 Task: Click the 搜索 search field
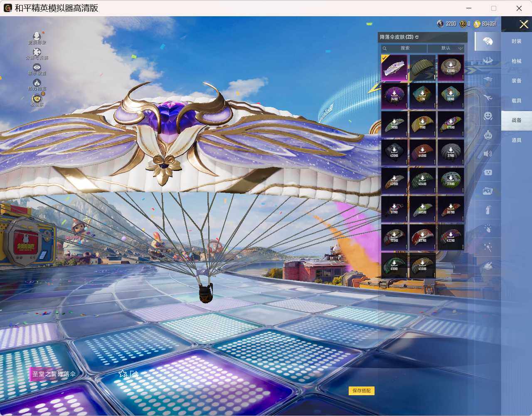404,48
